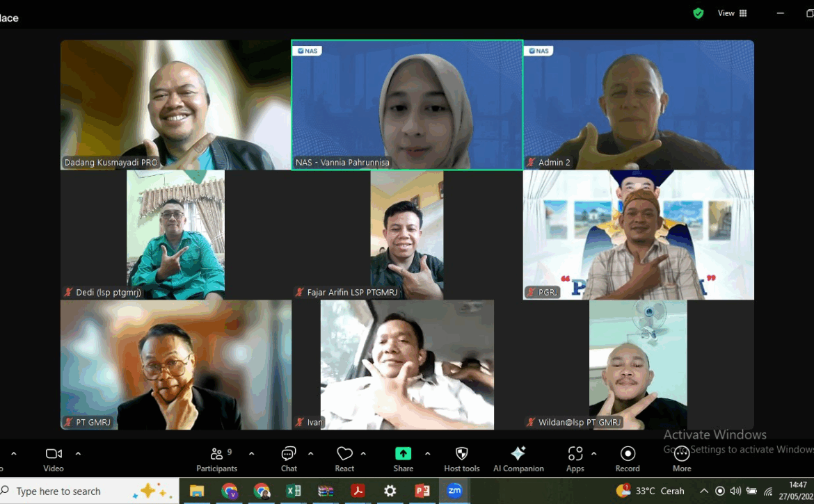Click the green encryption shield icon
The image size is (814, 504).
pos(698,13)
